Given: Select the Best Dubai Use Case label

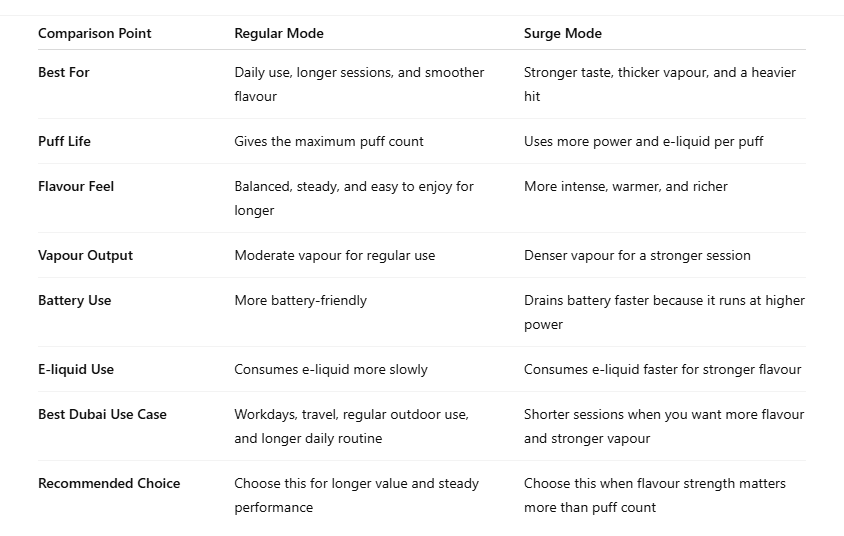Looking at the screenshot, I should point(102,414).
